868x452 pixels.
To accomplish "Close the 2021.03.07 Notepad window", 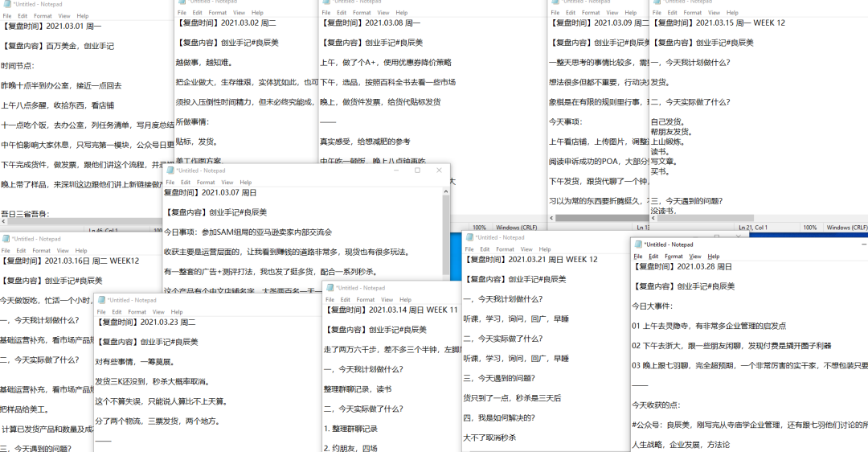I will pos(439,171).
